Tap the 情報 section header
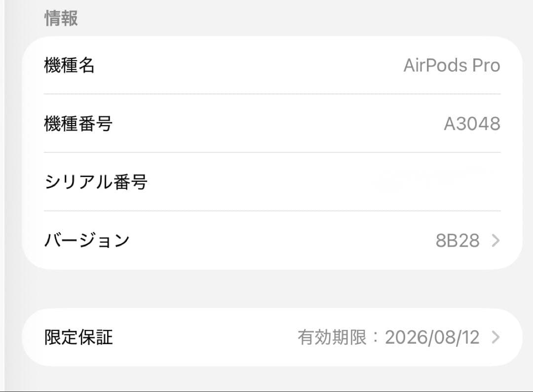533x392 pixels. click(x=60, y=18)
